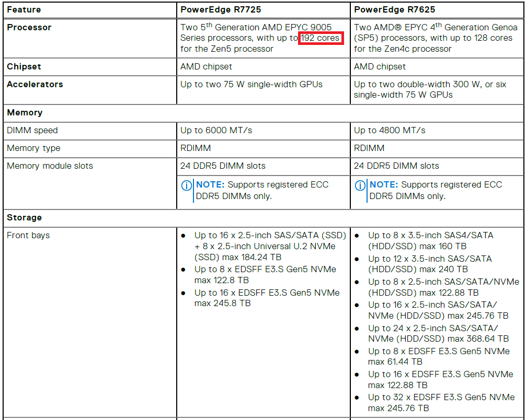This screenshot has height=420, width=526.
Task: Click 'single-width 75 W GPUs' in R7625 column
Action: 403,95
